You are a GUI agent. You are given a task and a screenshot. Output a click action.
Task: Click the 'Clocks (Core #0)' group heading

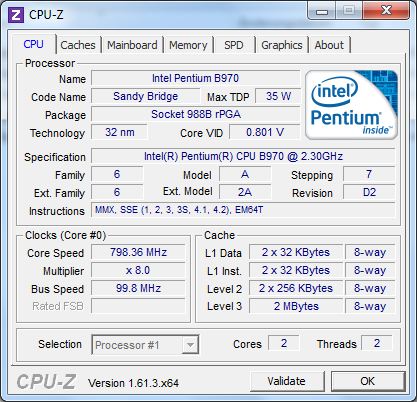click(x=66, y=235)
